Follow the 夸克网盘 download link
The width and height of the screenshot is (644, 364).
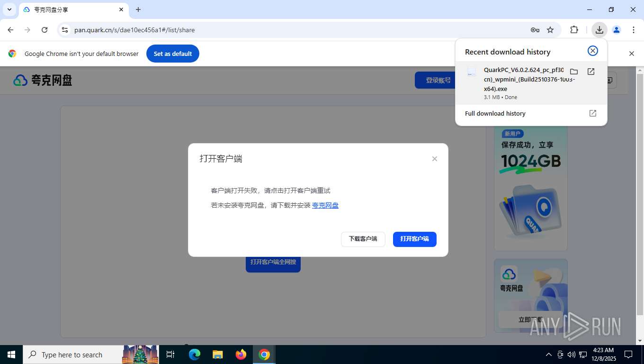(x=325, y=205)
